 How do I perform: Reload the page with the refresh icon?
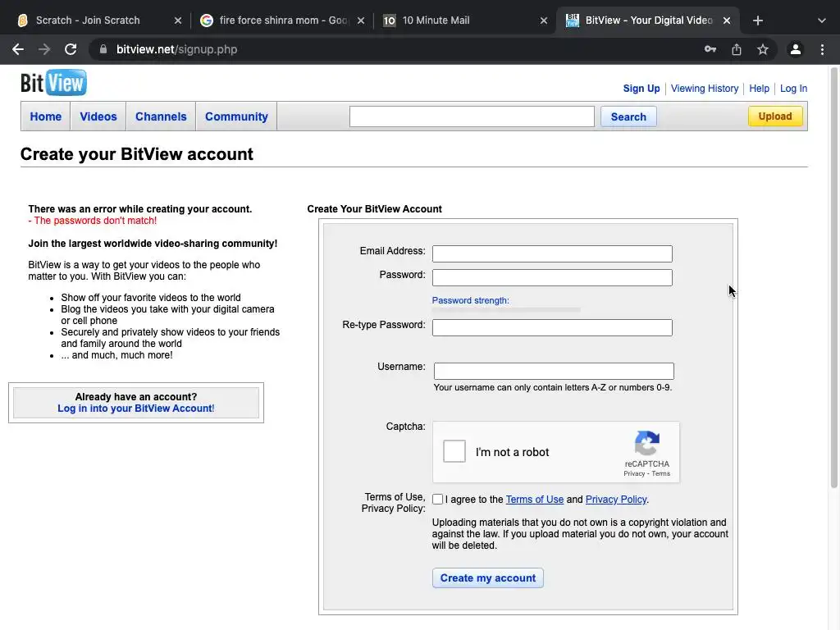coord(71,49)
